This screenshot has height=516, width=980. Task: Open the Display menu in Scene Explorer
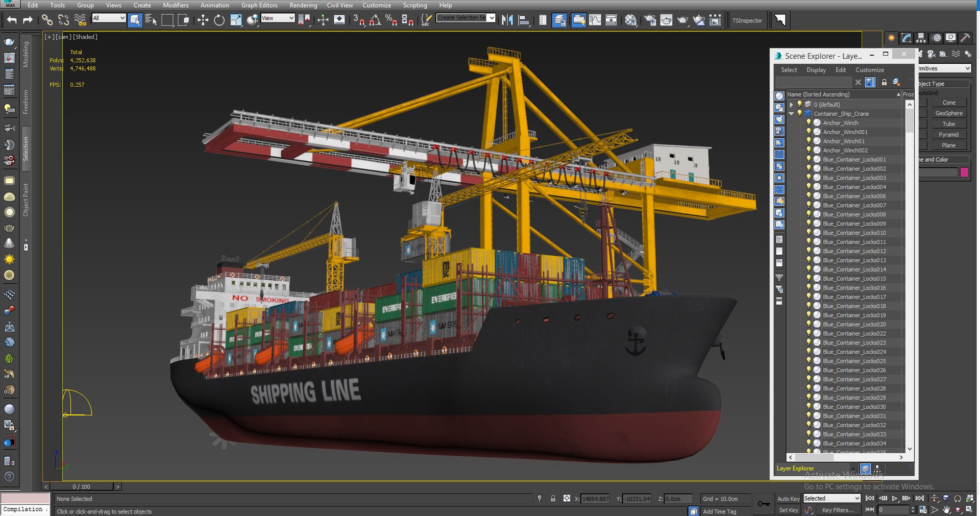click(x=816, y=70)
